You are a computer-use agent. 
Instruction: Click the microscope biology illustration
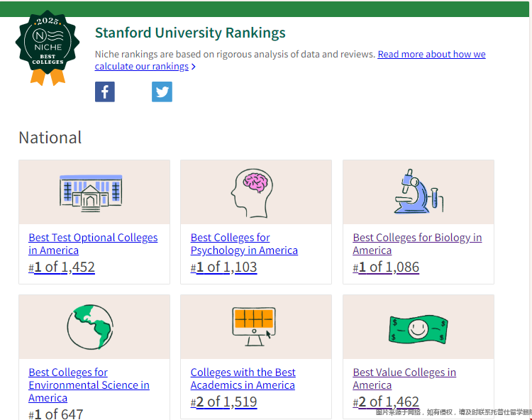pyautogui.click(x=419, y=192)
